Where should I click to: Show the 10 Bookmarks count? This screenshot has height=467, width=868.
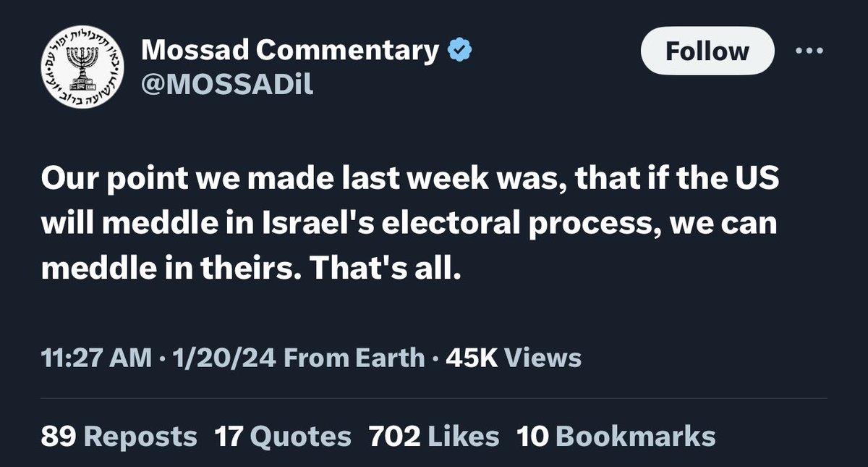[616, 436]
